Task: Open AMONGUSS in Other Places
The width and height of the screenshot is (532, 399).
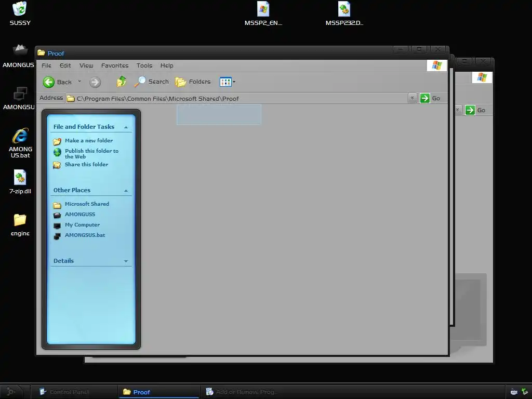Action: 80,215
